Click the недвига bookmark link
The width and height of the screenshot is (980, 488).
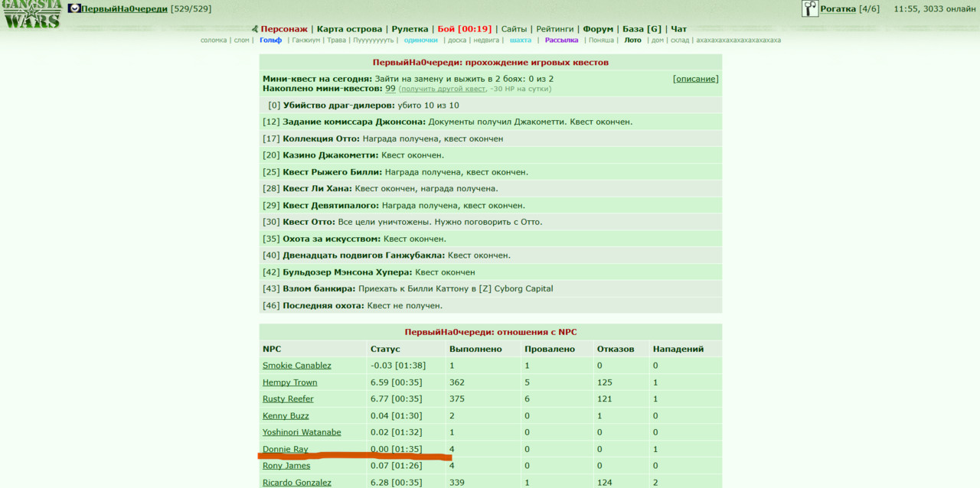[486, 40]
